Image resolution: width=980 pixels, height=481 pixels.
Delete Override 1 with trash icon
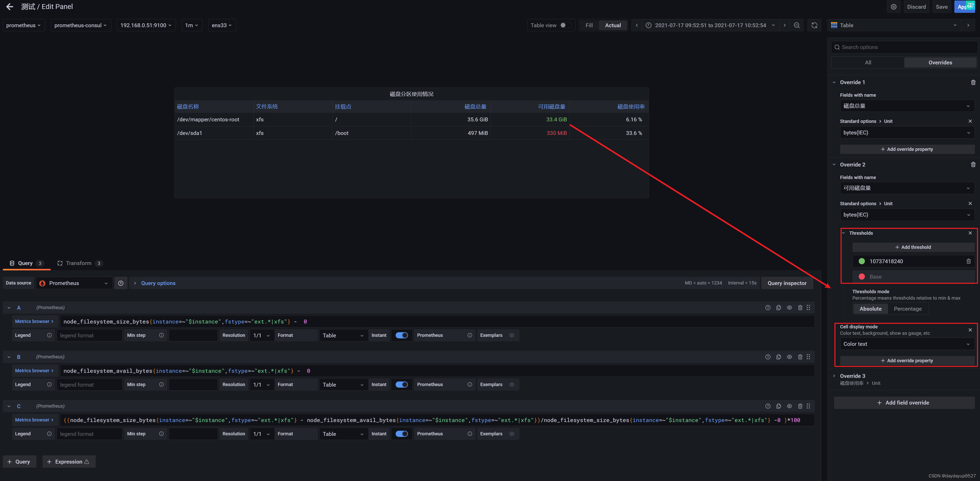click(973, 82)
